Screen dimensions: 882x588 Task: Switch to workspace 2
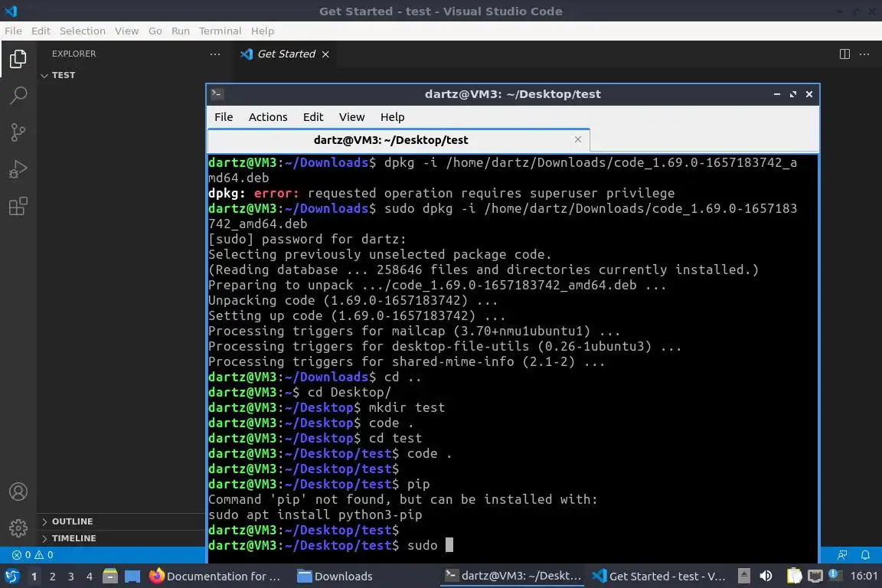click(x=52, y=577)
